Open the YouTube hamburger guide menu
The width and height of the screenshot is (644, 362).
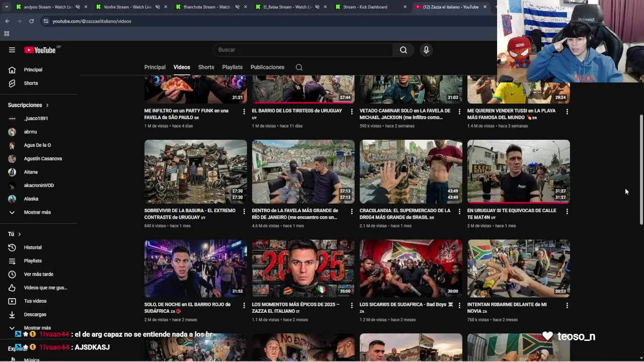point(12,50)
